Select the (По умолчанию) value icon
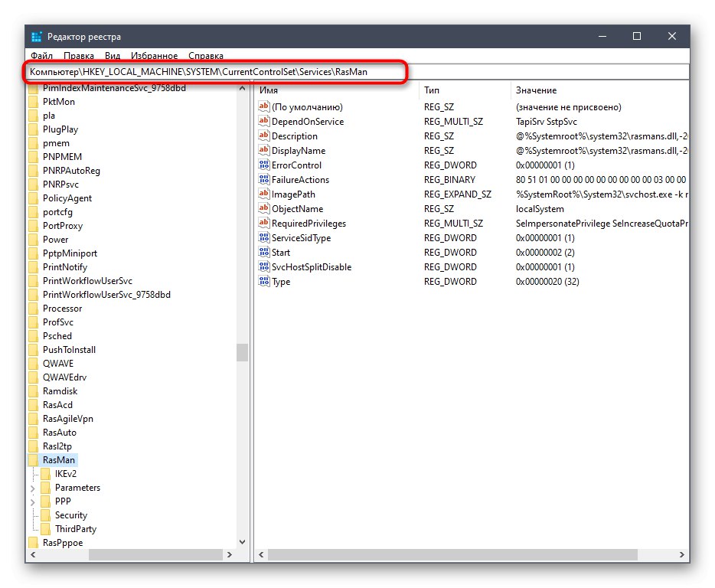 263,106
